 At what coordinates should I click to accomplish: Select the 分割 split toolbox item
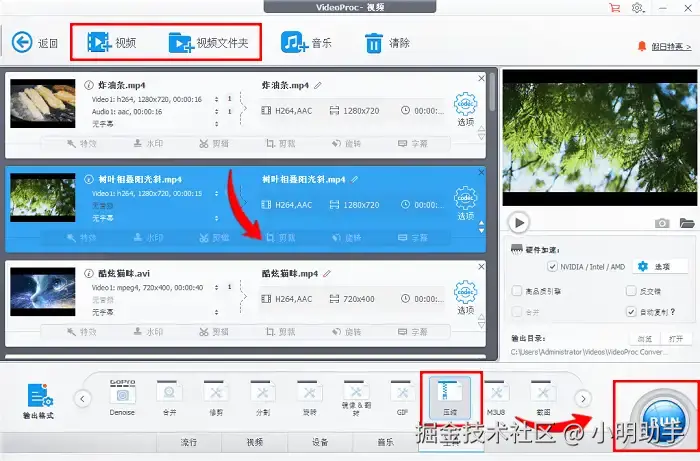tap(262, 398)
